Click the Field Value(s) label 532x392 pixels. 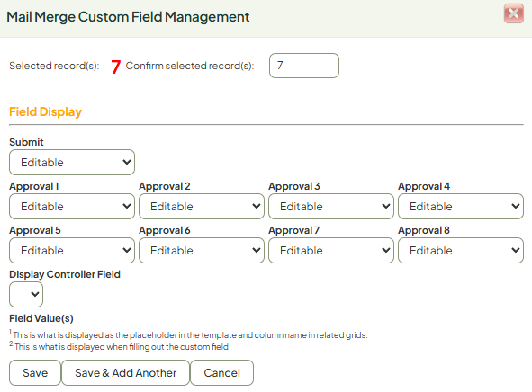coord(41,318)
